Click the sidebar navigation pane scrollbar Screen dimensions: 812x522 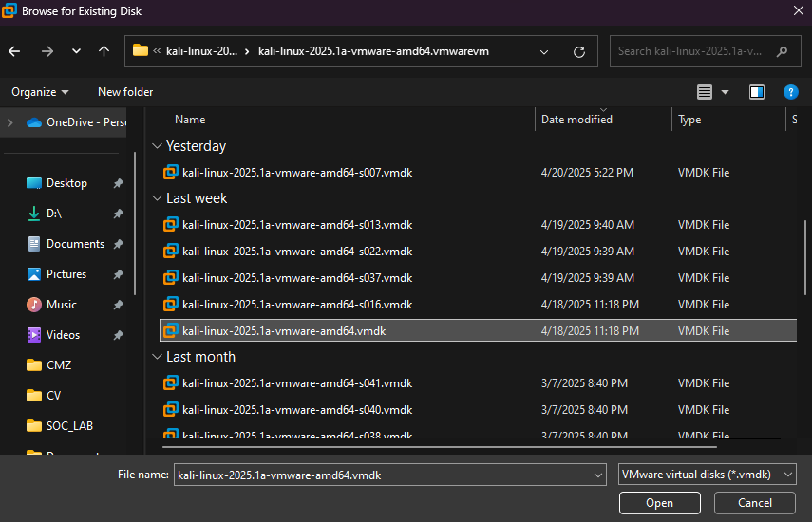coord(135,223)
